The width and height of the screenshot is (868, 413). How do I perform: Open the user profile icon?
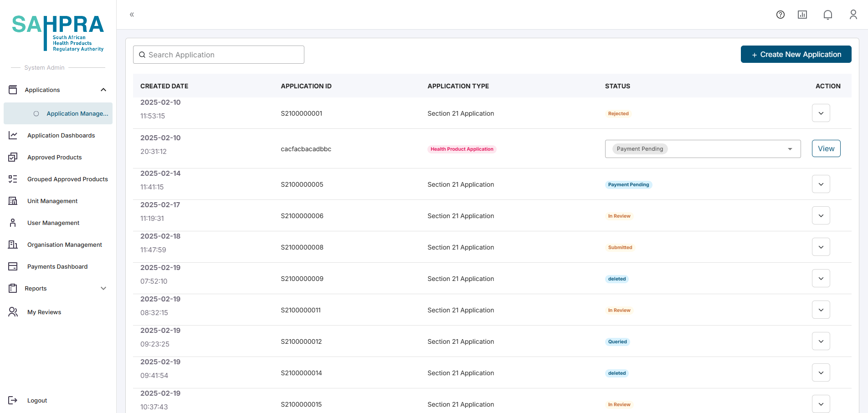coord(853,15)
